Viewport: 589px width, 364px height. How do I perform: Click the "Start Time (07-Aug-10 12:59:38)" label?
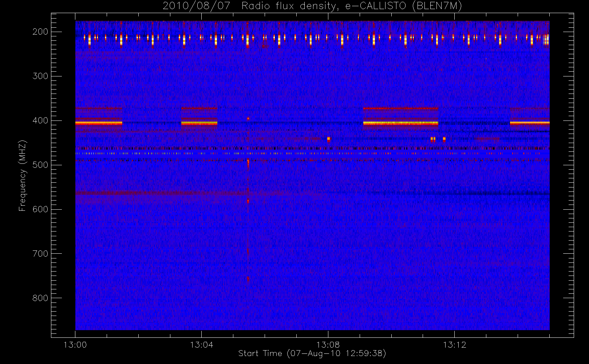[x=312, y=353]
